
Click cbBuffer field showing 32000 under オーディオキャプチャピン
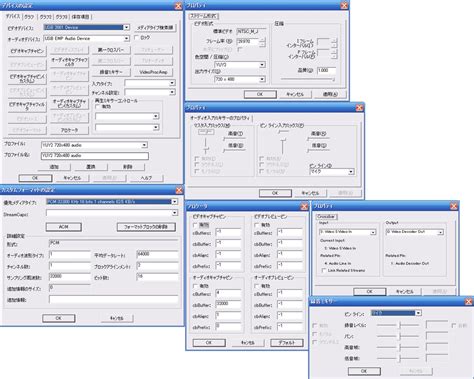click(x=228, y=305)
